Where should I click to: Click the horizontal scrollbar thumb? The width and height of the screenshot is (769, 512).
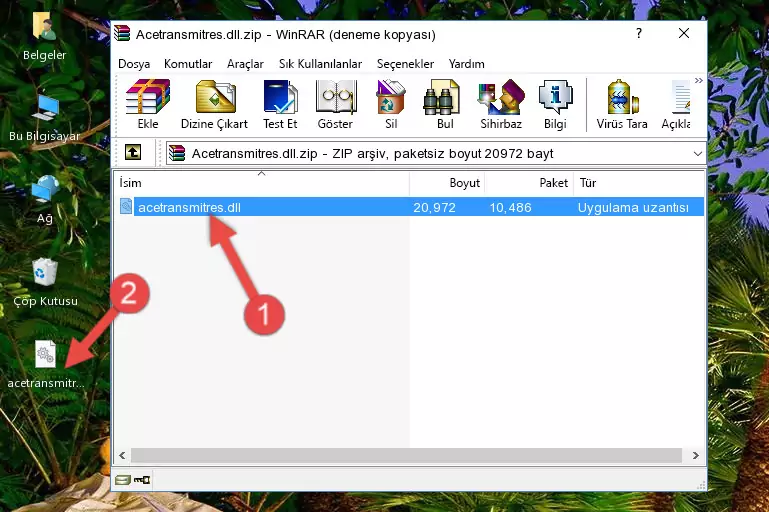406,455
